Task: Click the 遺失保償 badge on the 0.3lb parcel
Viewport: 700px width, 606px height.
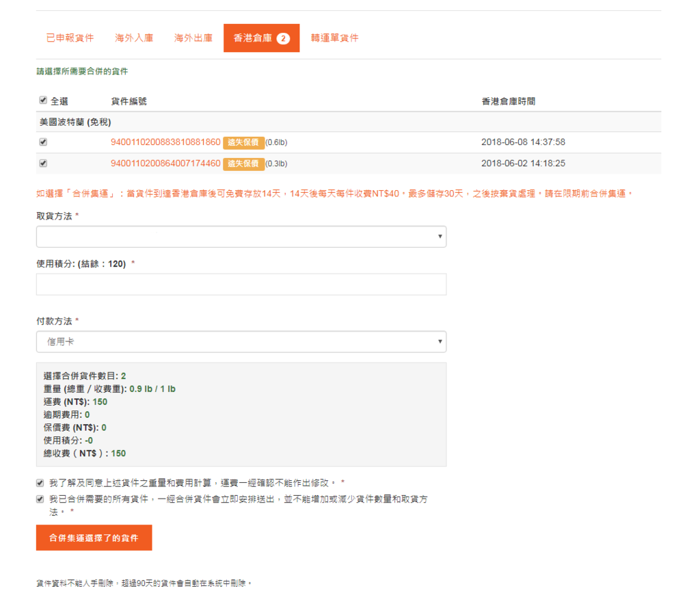Action: click(x=243, y=163)
